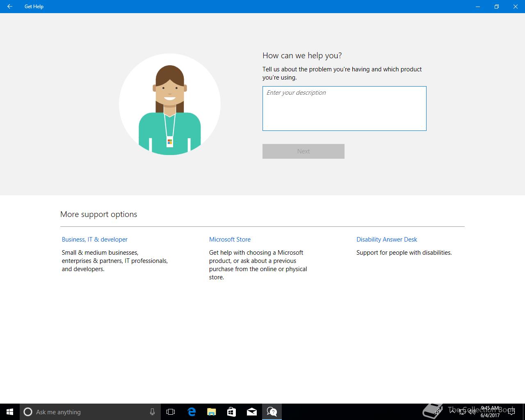Viewport: 525px width, 420px height.
Task: Click the Cortana search box
Action: coord(90,412)
